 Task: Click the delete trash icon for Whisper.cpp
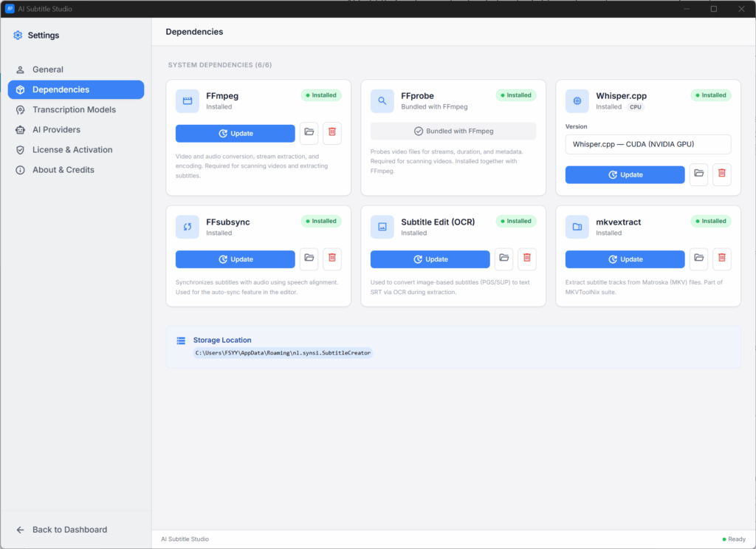(x=722, y=174)
